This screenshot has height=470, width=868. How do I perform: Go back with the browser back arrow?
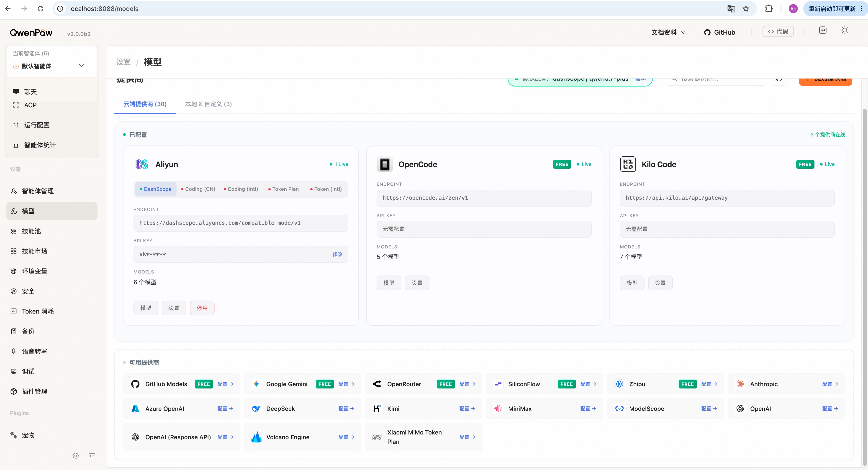point(8,9)
